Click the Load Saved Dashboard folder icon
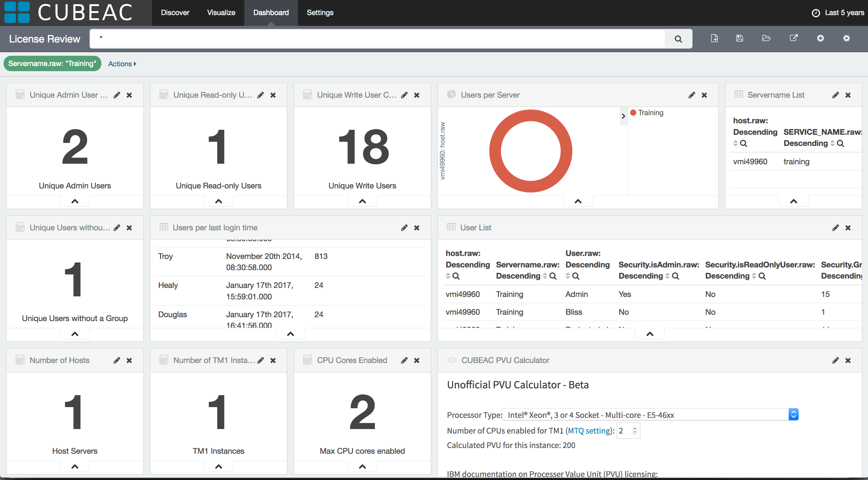 click(766, 38)
